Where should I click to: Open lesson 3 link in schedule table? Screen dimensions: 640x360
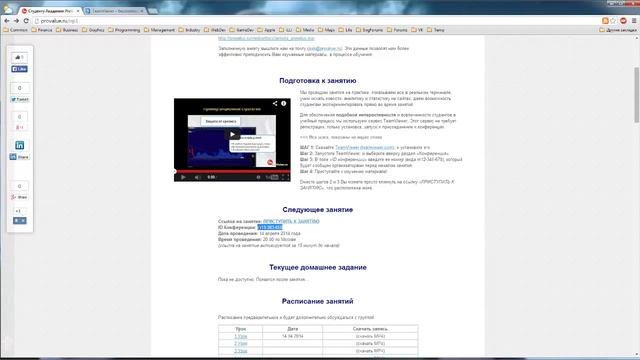(x=240, y=351)
